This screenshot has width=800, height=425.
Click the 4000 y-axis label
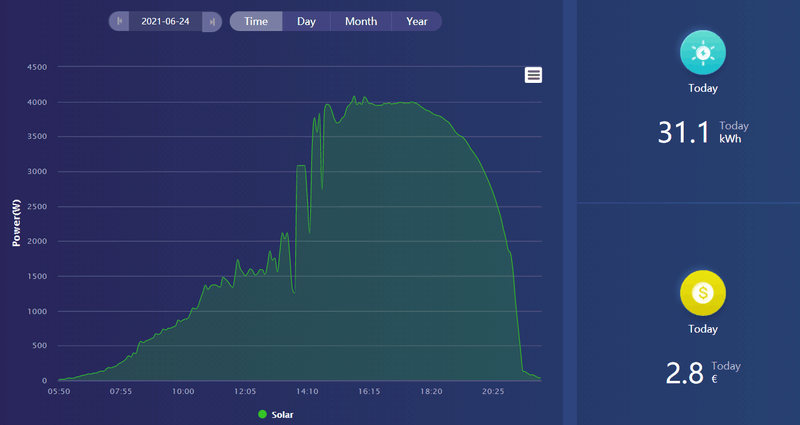[x=37, y=102]
